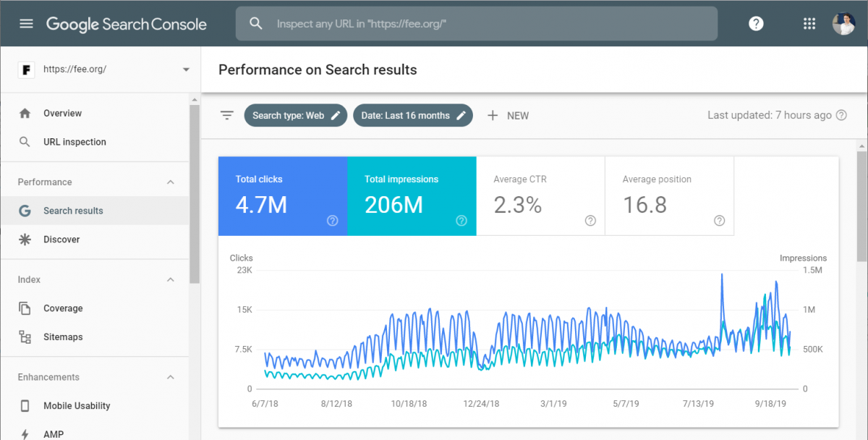
Task: Click the plus icon beside NEW
Action: click(x=493, y=115)
